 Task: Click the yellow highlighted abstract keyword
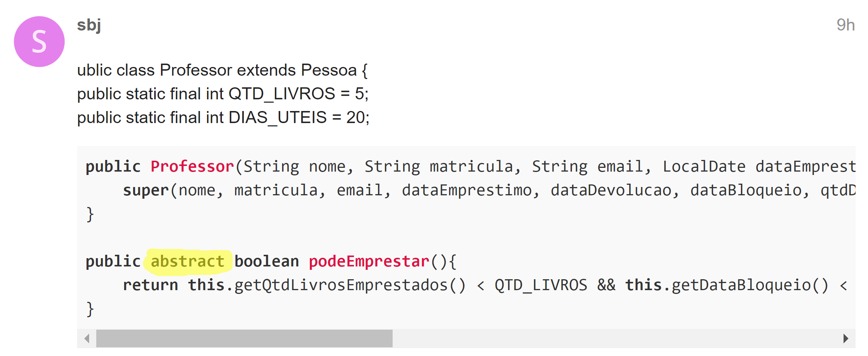(x=188, y=261)
